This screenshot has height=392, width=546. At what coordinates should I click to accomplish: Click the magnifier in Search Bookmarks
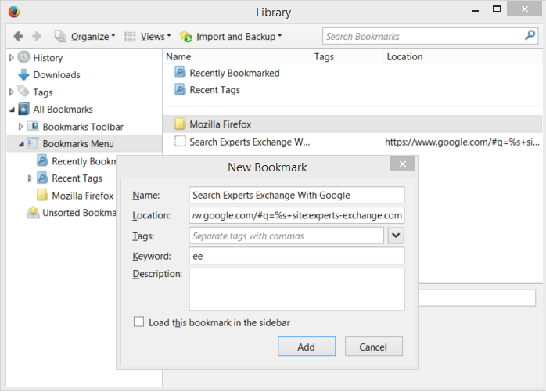pos(530,35)
